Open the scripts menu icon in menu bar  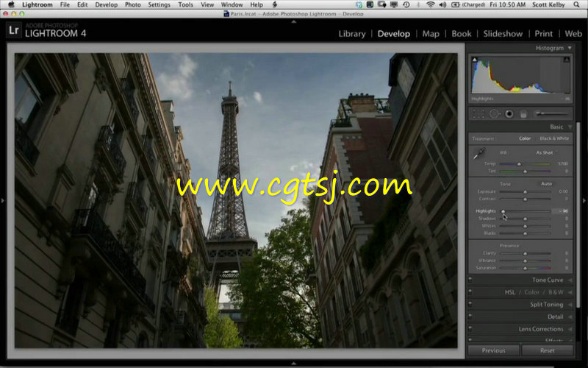(x=274, y=4)
